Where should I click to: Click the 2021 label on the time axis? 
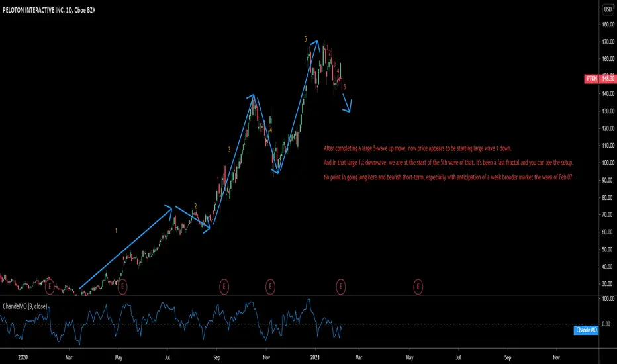click(315, 357)
